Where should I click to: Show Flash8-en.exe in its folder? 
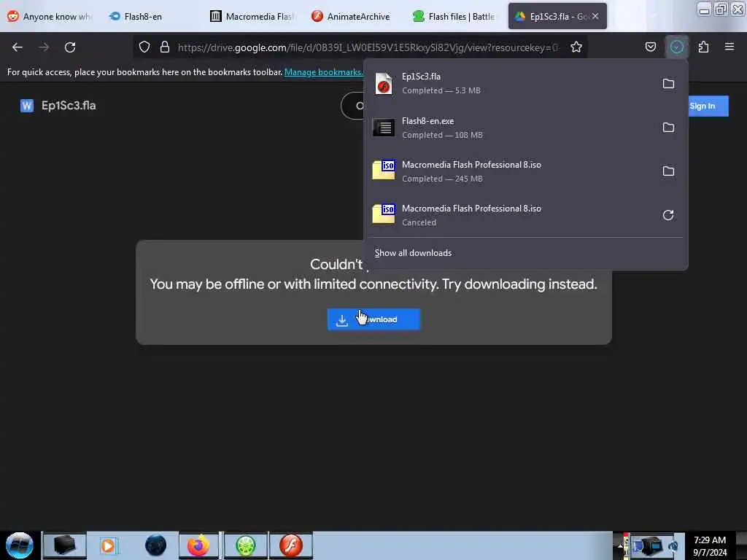coord(668,128)
